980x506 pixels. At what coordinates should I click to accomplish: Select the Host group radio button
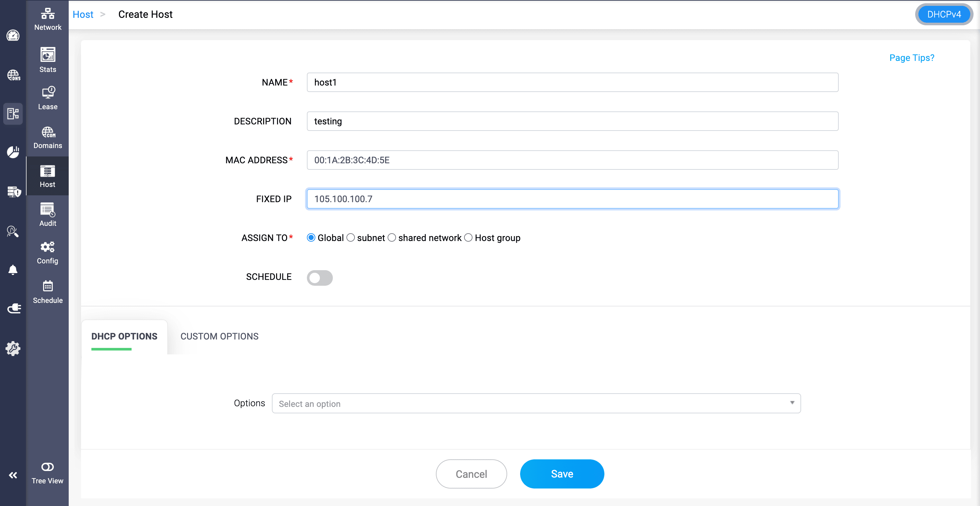point(468,237)
